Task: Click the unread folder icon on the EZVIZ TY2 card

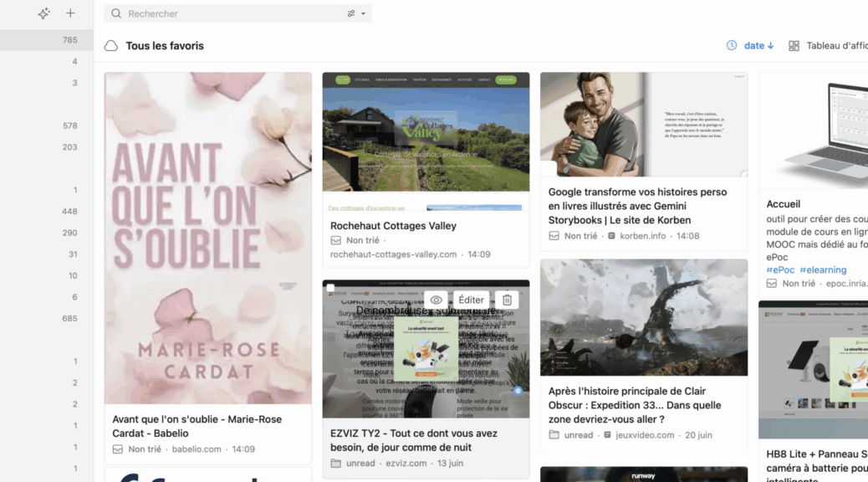Action: pos(336,463)
